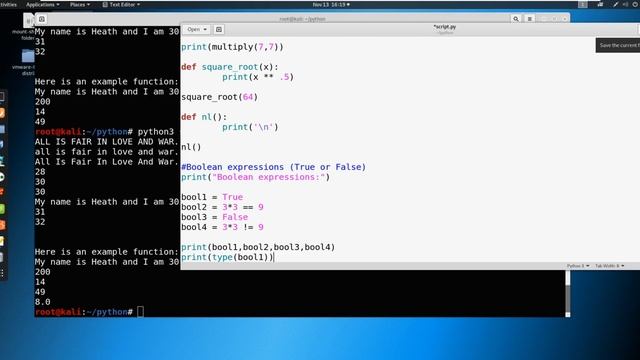This screenshot has width=640, height=360.
Task: Open the mount-shared folder desktop file icon
Action: (x=28, y=20)
